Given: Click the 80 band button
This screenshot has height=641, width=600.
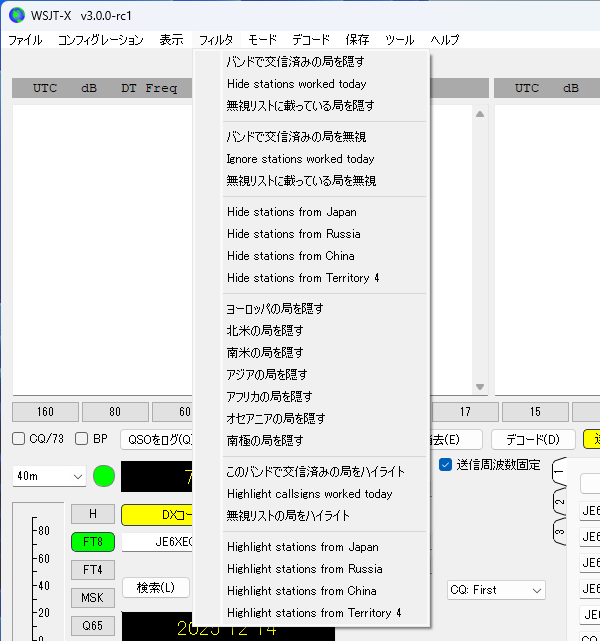Looking at the screenshot, I should 115,412.
